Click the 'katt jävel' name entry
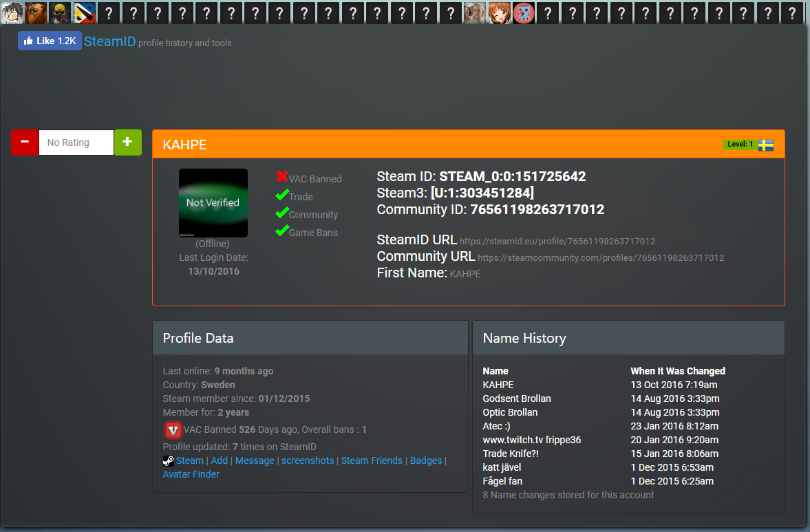The height and width of the screenshot is (532, 810). tap(502, 467)
